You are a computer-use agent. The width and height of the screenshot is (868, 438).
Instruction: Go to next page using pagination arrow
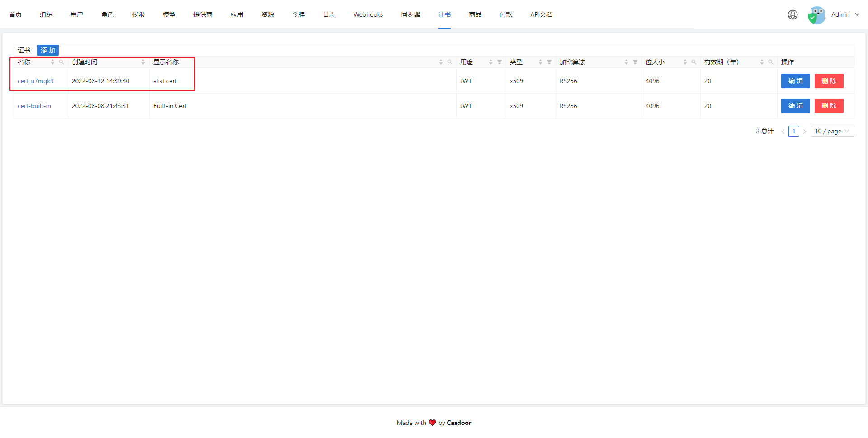pos(805,132)
